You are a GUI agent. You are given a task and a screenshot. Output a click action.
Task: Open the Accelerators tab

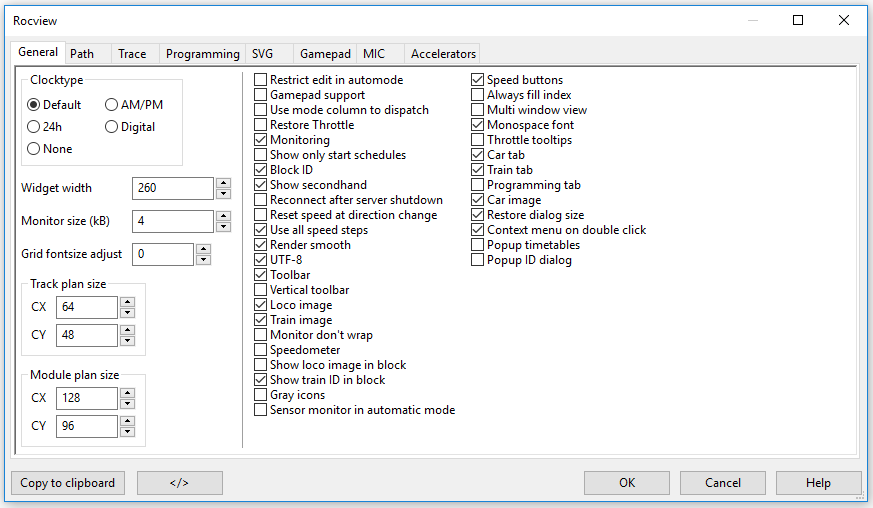coord(443,54)
